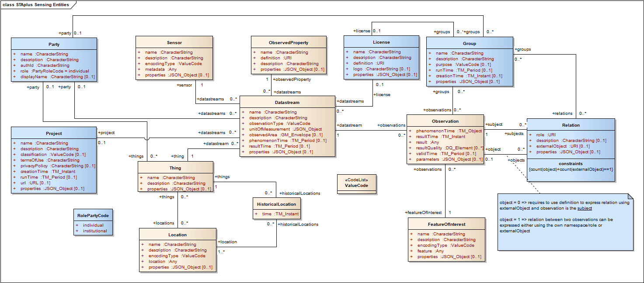Select the Thing class title
Screen dimensions: 644x283
[175, 168]
